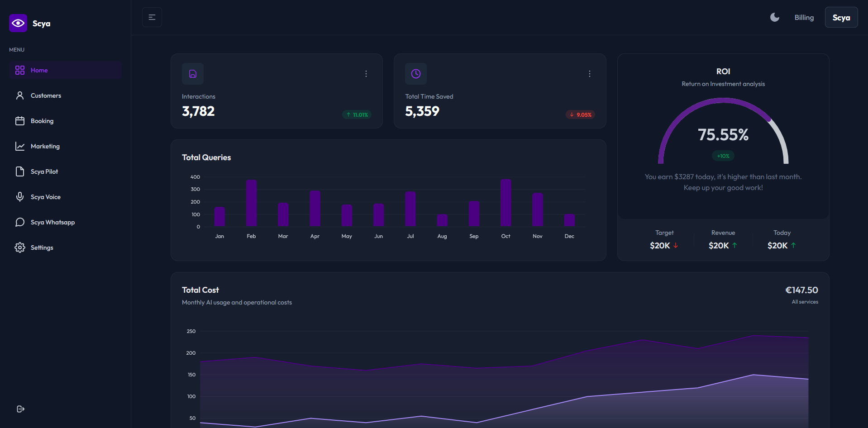Open the Settings gear in sidebar
The height and width of the screenshot is (428, 868).
[20, 247]
